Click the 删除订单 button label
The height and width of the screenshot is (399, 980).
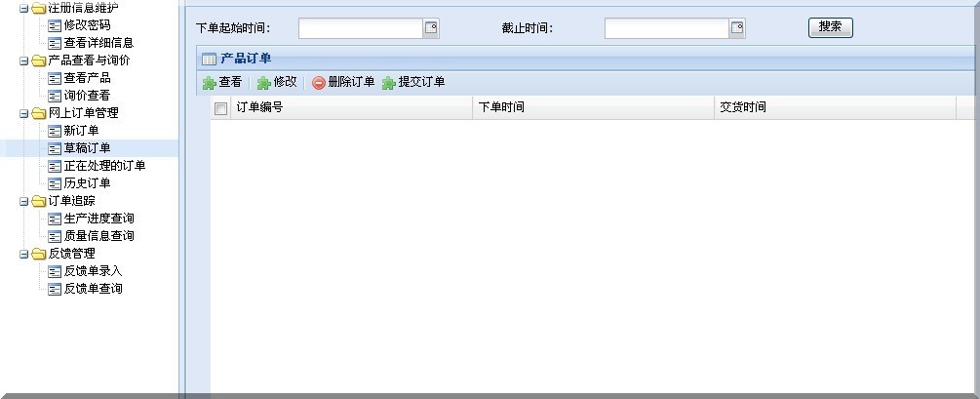[x=351, y=82]
